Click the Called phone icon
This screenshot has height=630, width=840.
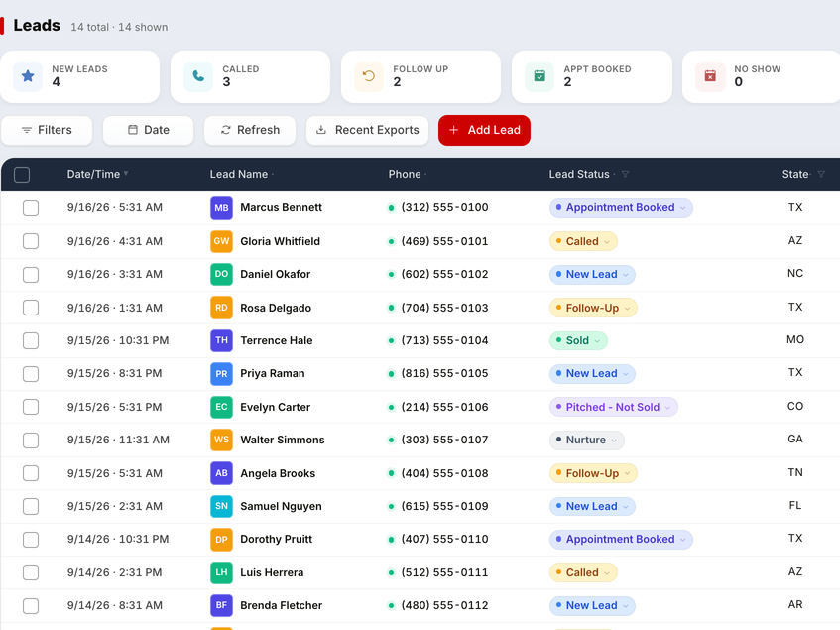198,76
